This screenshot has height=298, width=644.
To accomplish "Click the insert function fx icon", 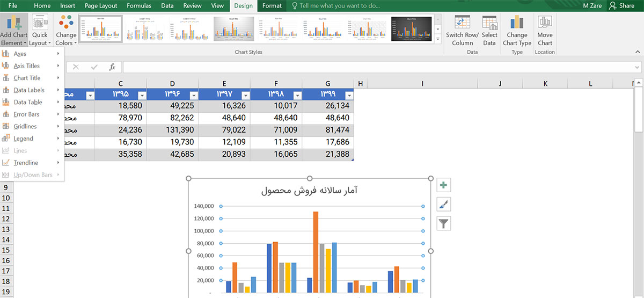I will [112, 67].
